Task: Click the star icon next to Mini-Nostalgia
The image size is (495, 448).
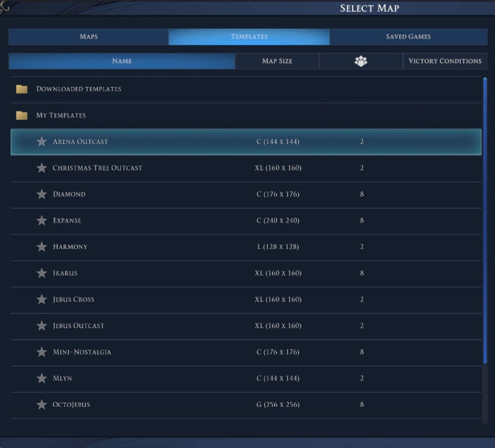Action: pos(42,352)
